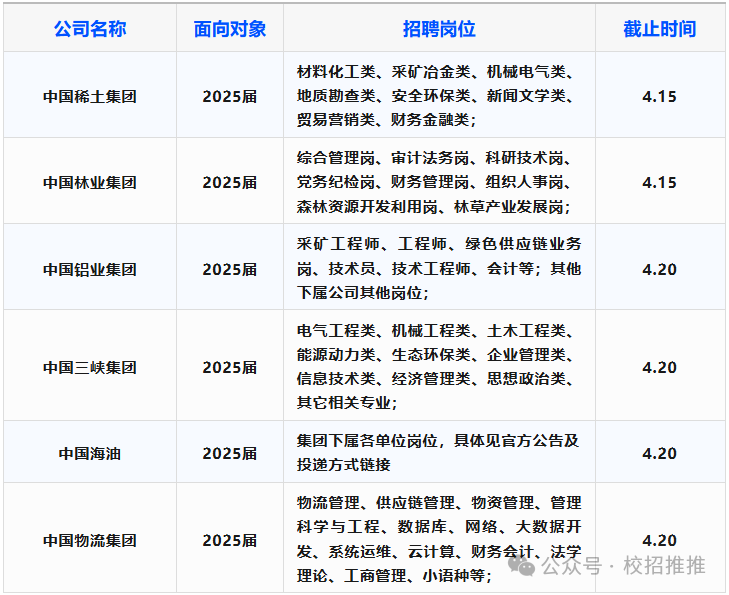729x595 pixels.
Task: Click positions text starting 集团下属各单位岗位
Action: (437, 452)
